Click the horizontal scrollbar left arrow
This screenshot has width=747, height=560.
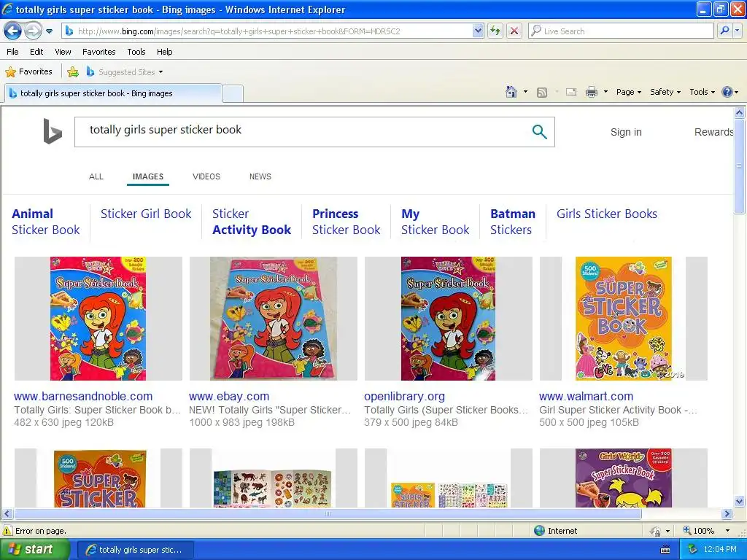(7, 514)
